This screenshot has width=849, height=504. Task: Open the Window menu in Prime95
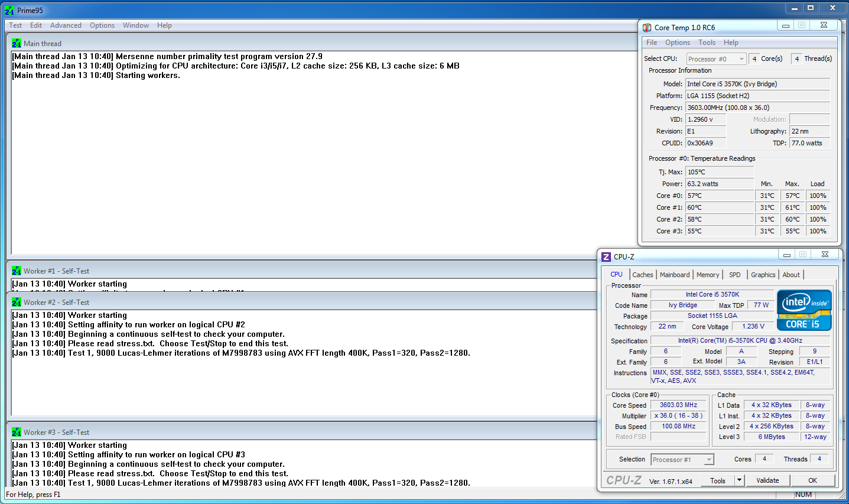click(x=136, y=25)
